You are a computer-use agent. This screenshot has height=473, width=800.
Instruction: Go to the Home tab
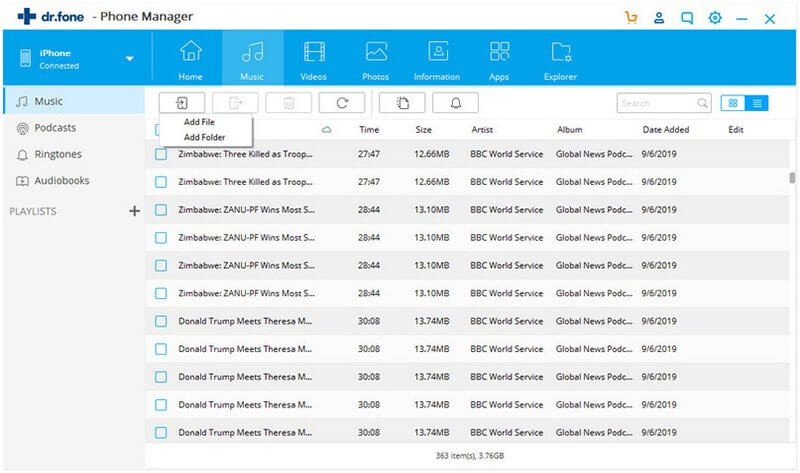coord(190,60)
